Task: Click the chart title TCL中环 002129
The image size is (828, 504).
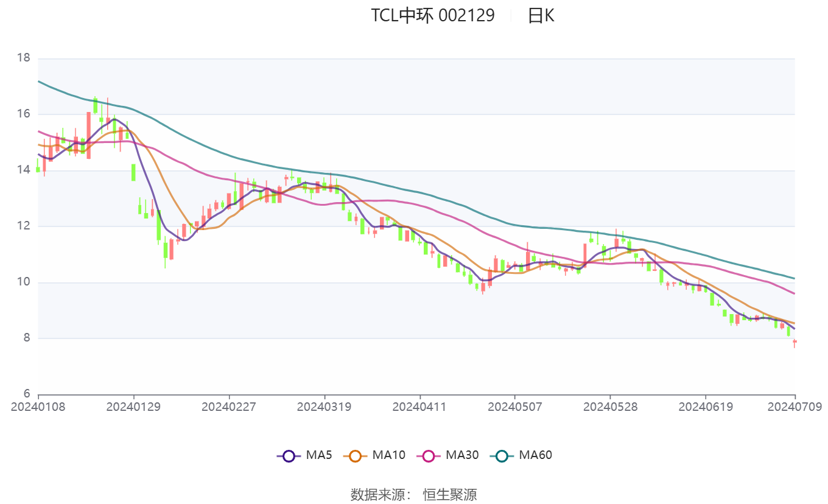Action: tap(433, 16)
